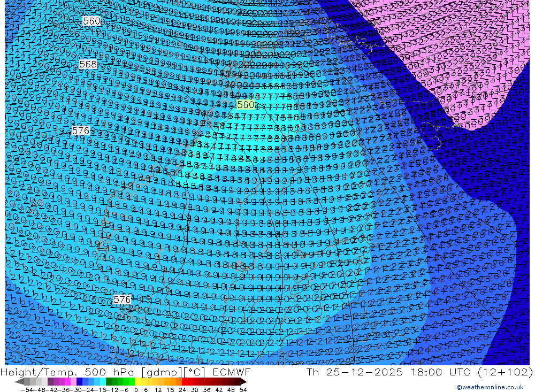The height and width of the screenshot is (392, 535).
Task: Click the yellow-highlighted 560 contour label
Action: (x=246, y=104)
